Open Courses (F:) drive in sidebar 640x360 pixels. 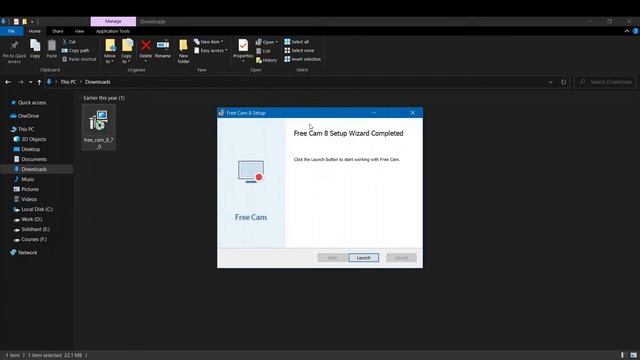coord(30,239)
